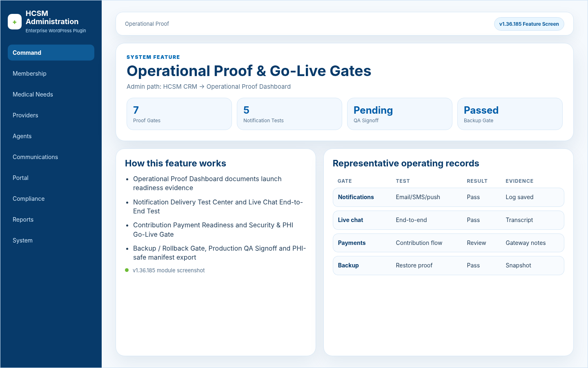
Task: Select the Notifications gate row
Action: tap(448, 197)
